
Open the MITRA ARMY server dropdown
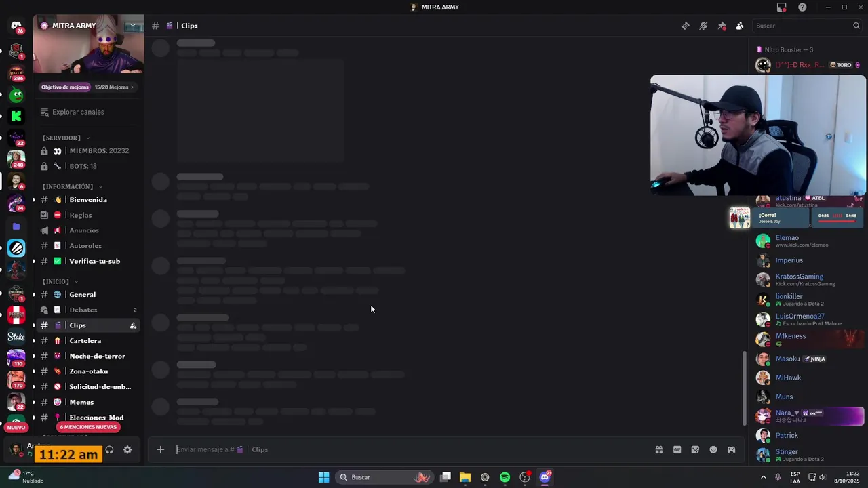click(x=133, y=26)
